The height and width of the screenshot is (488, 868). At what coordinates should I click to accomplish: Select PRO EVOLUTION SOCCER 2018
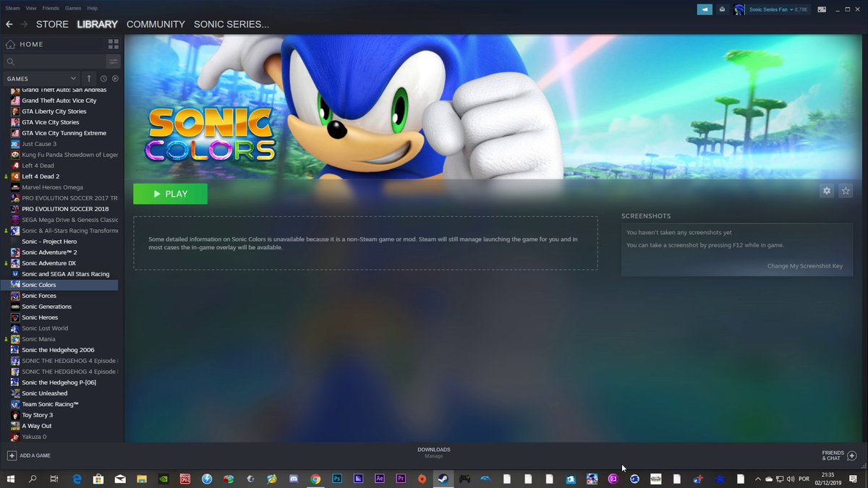tap(65, 209)
